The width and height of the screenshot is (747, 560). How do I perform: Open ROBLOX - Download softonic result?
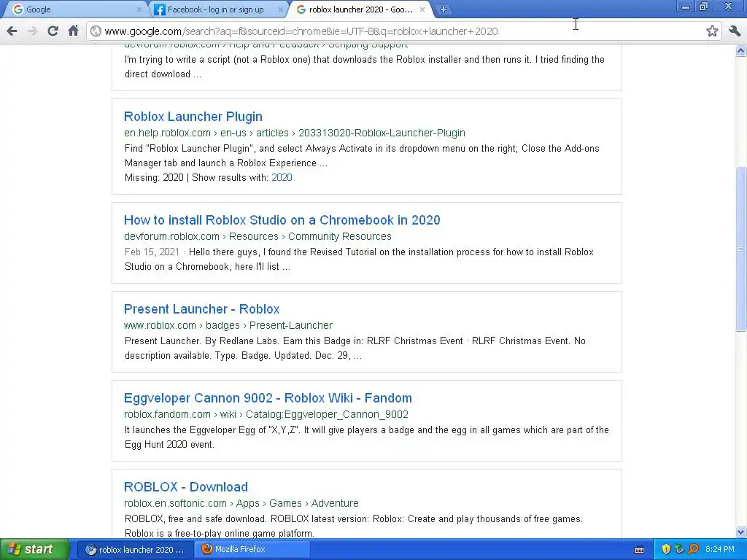[x=186, y=487]
